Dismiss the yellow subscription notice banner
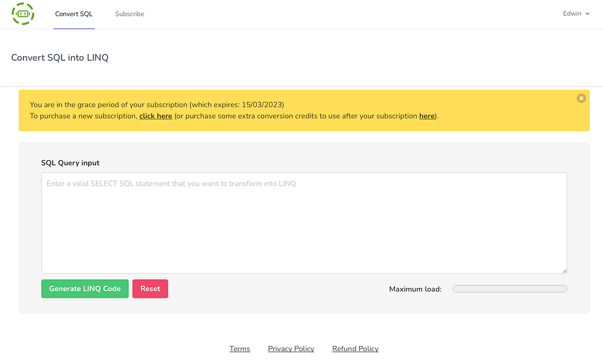The image size is (603, 364). (581, 98)
